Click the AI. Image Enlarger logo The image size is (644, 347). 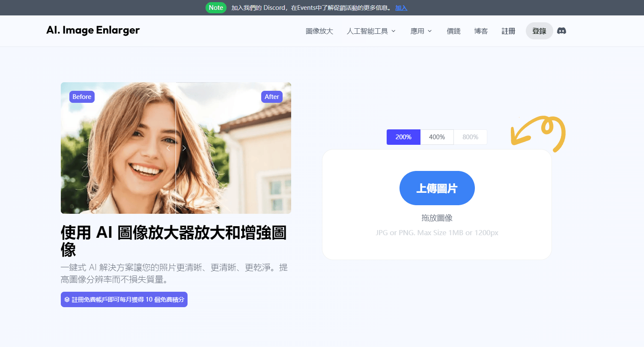92,30
